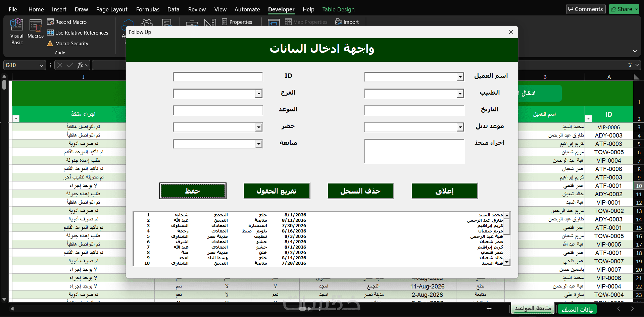This screenshot has width=644, height=317.
Task: Navigate sheet tabs with right arrow
Action: (632, 309)
